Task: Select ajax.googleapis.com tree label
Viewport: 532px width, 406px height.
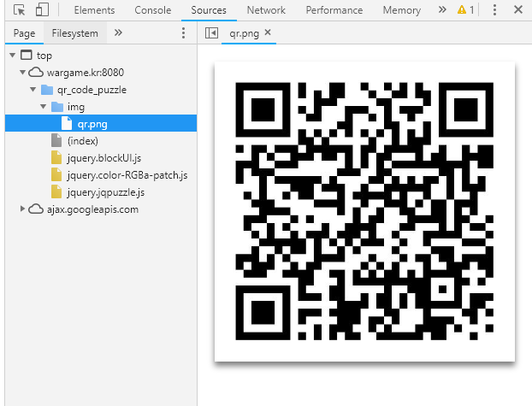Action: (x=92, y=209)
